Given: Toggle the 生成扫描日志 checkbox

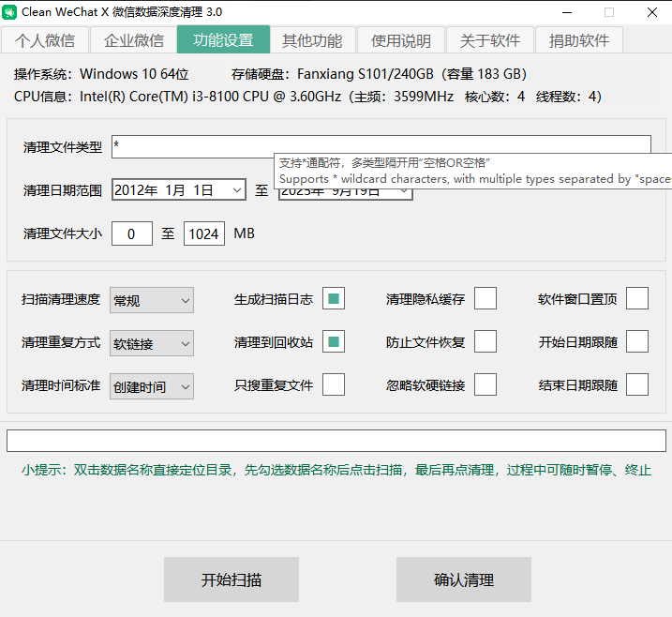Looking at the screenshot, I should click(334, 298).
